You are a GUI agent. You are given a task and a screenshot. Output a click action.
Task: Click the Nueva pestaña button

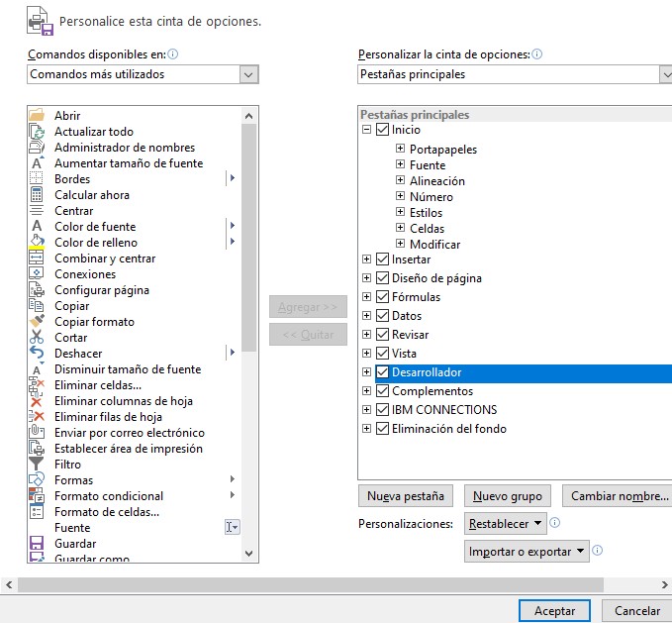click(x=406, y=496)
